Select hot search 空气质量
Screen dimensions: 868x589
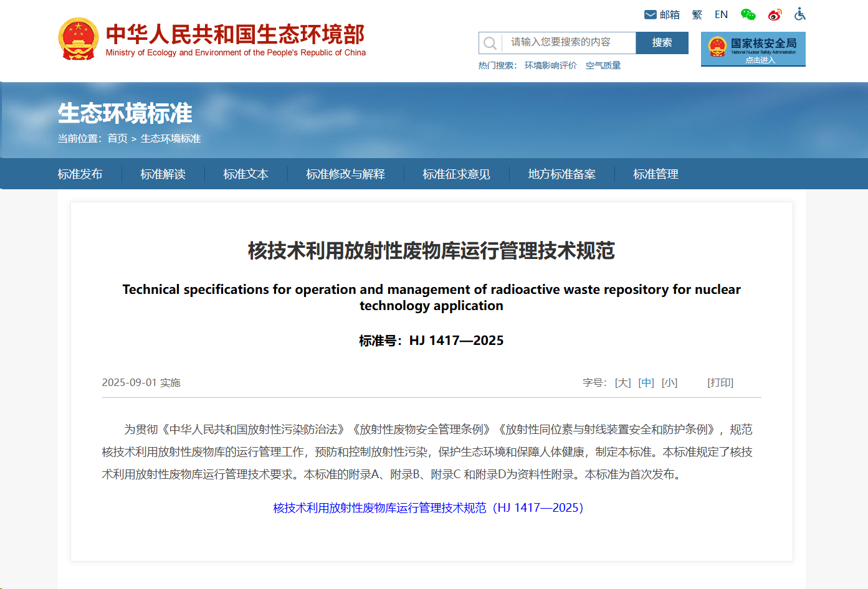coord(603,65)
